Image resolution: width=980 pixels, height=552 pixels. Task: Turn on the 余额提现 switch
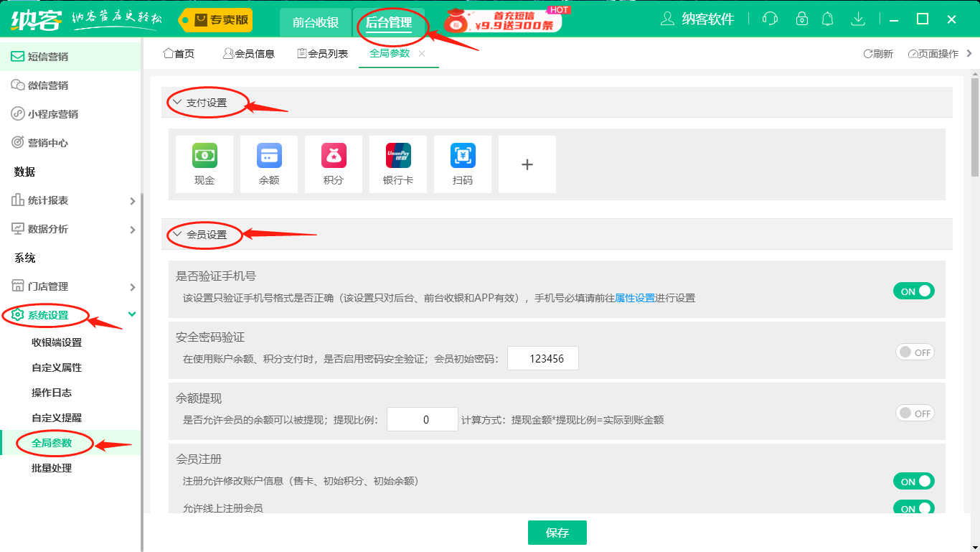pyautogui.click(x=915, y=413)
